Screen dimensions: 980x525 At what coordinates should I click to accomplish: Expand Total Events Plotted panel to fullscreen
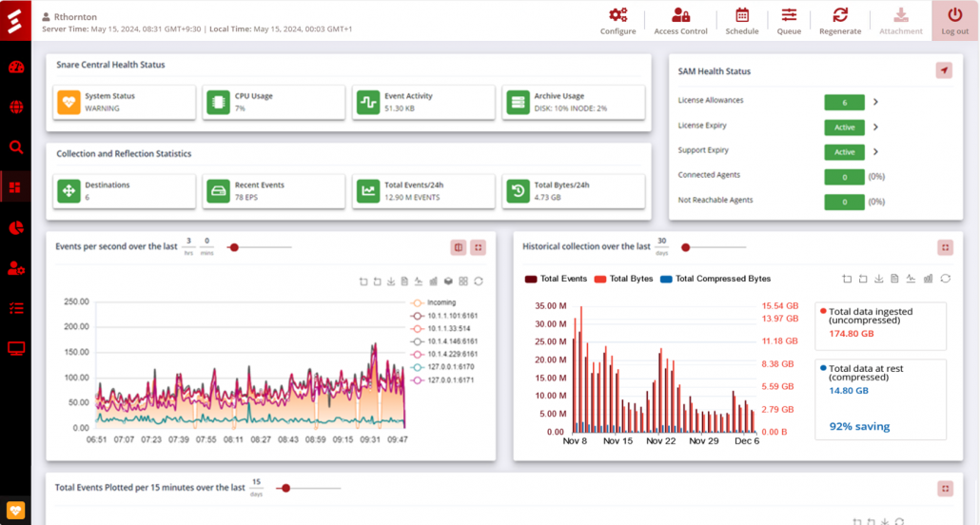[x=946, y=489]
